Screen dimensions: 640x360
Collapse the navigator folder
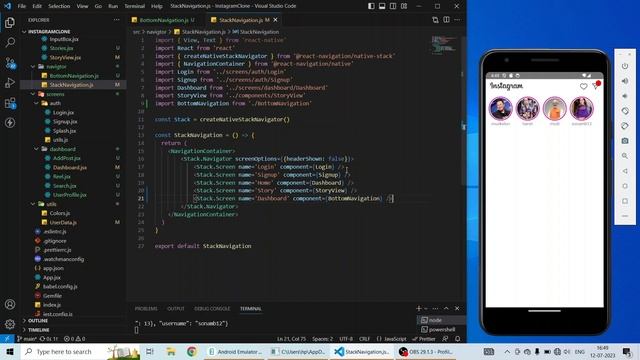click(56, 66)
